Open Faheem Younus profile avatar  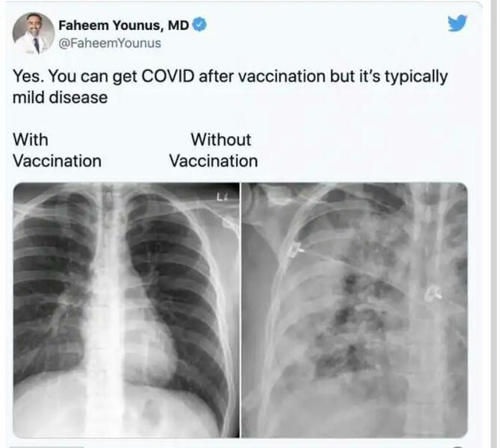[34, 34]
